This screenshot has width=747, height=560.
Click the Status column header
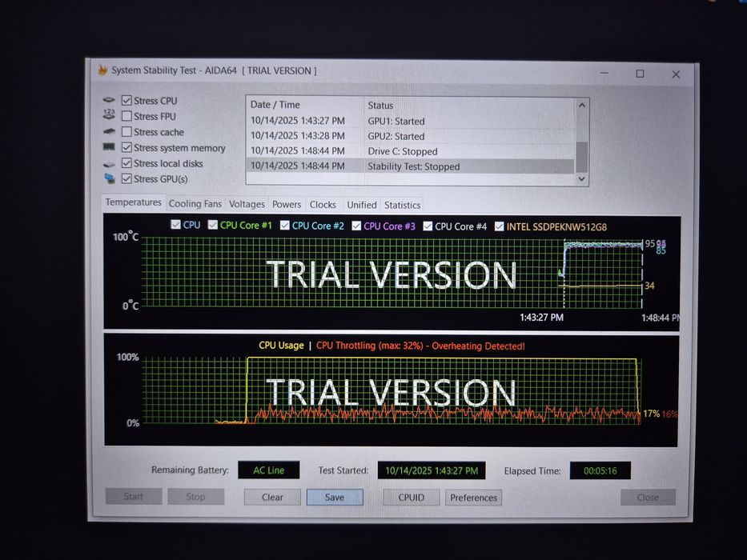tap(469, 106)
